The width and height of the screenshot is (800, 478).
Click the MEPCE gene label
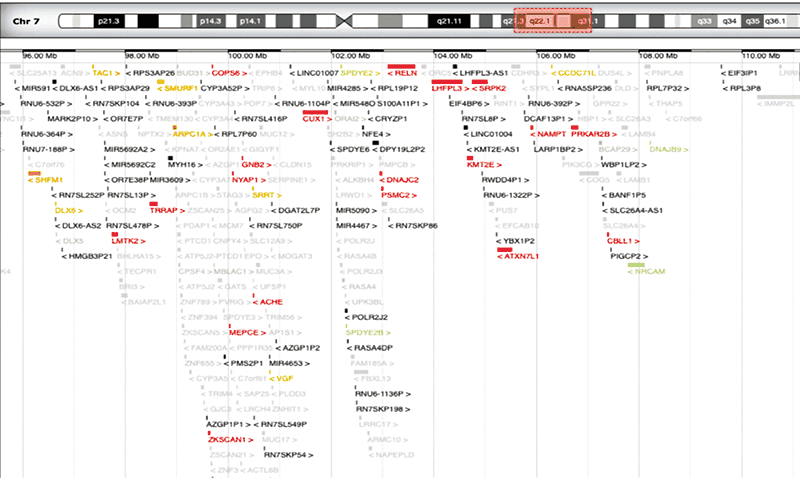point(246,332)
